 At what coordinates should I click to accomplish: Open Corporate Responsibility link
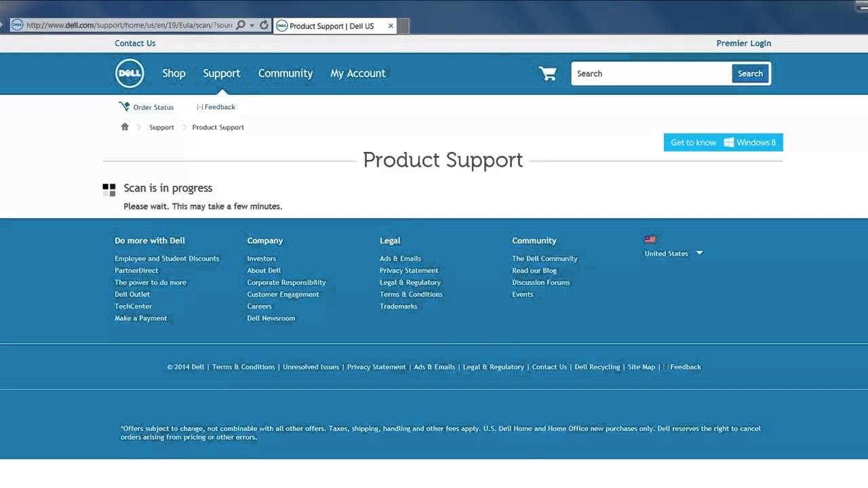pyautogui.click(x=286, y=283)
